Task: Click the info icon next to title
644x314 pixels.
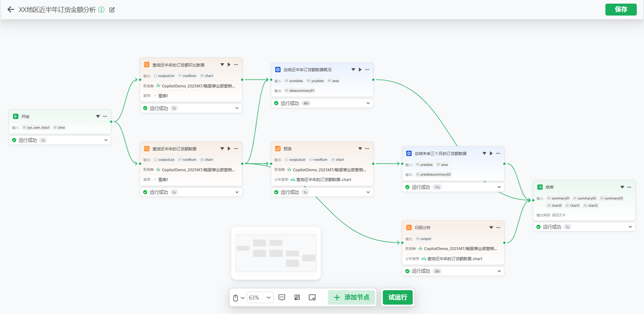Action: click(x=101, y=10)
